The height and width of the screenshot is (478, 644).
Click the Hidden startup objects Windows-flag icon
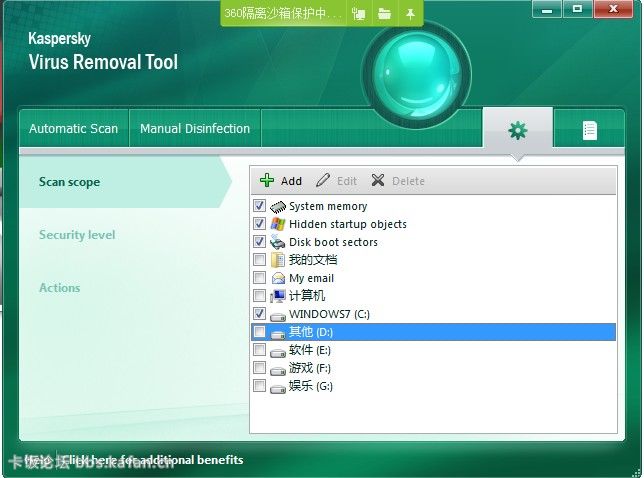point(278,224)
